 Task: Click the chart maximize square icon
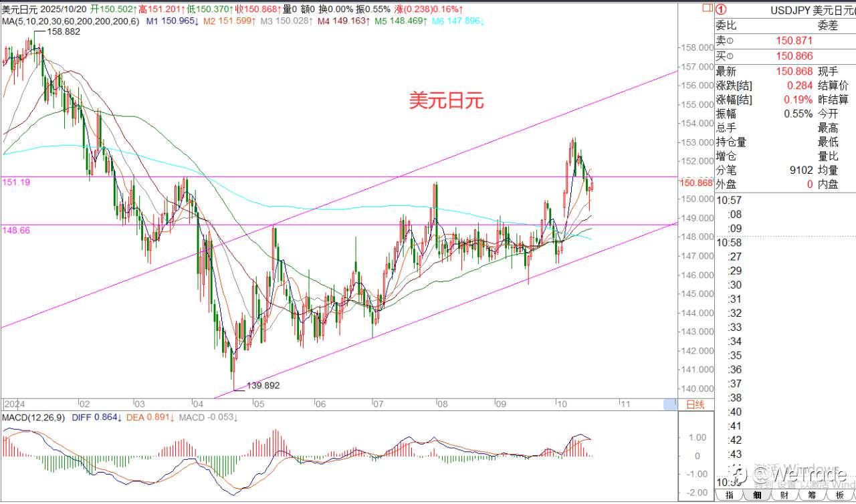[x=707, y=9]
